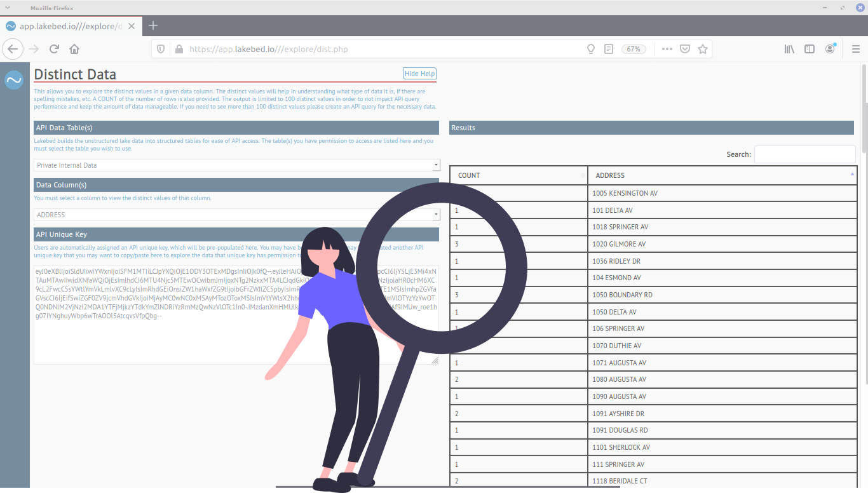The width and height of the screenshot is (868, 493).
Task: Click the 'Data Column(s)' section header
Action: tap(236, 185)
